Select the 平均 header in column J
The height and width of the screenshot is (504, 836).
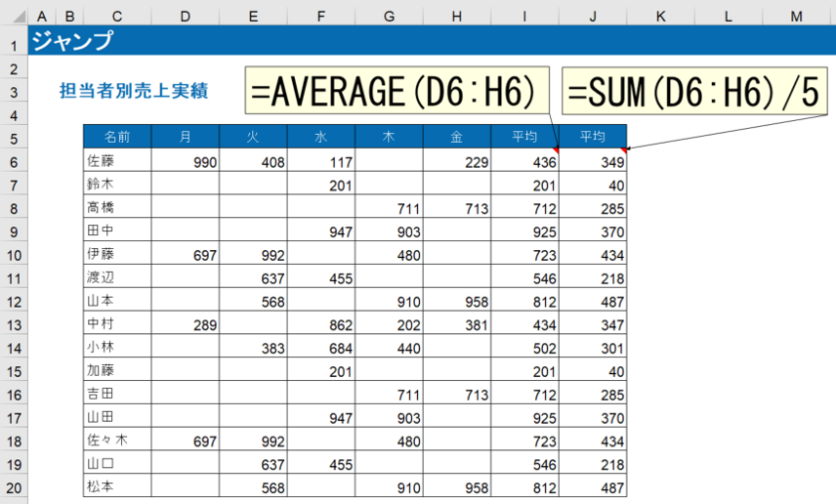point(592,138)
